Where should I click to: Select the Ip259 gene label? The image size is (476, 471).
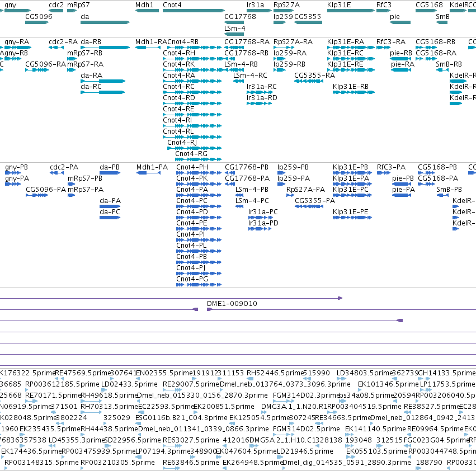pyautogui.click(x=283, y=16)
